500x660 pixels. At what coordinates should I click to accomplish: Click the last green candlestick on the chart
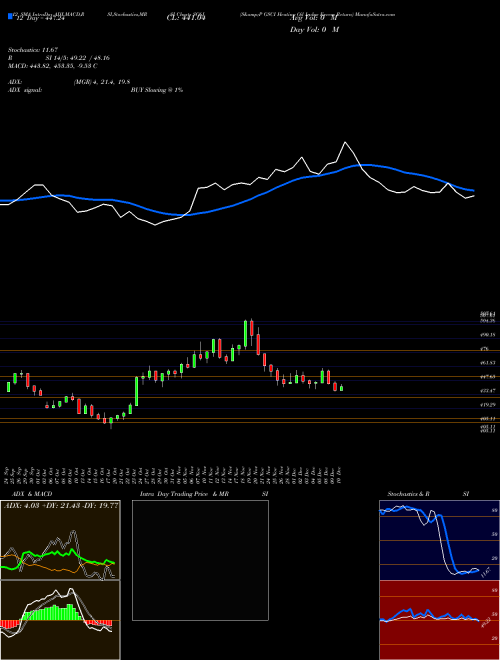point(341,388)
